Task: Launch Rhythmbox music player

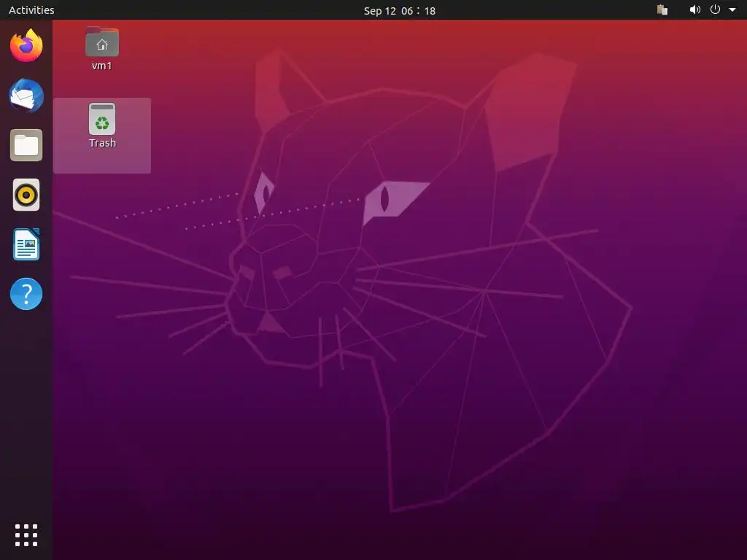Action: pos(26,195)
